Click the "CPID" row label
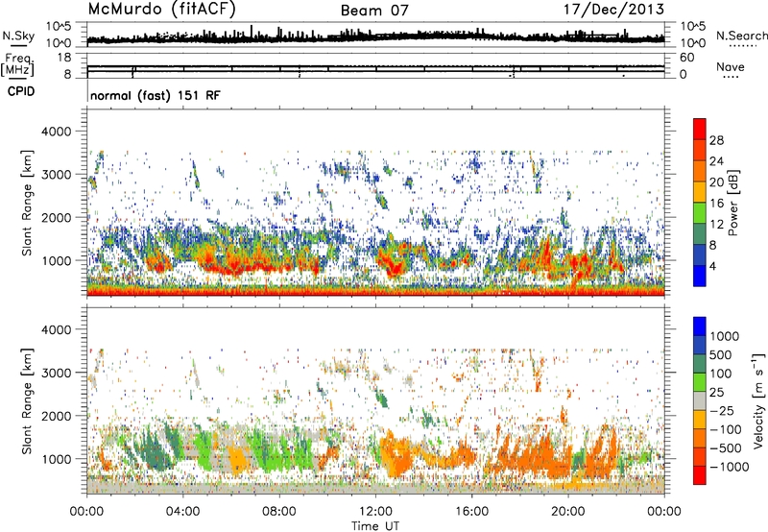 point(21,91)
